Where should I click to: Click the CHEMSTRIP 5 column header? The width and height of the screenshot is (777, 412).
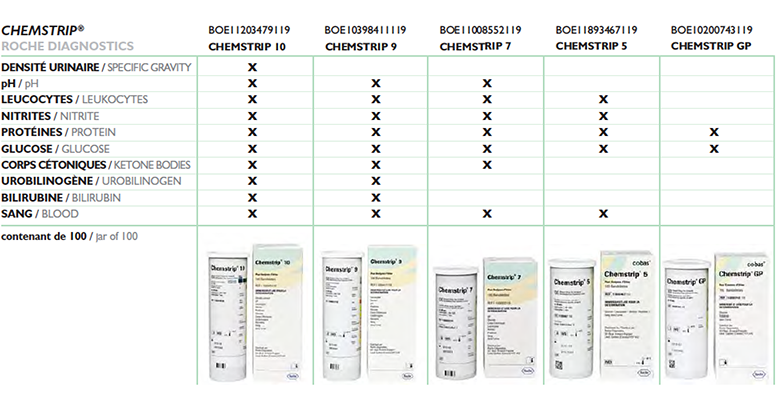[x=591, y=46]
